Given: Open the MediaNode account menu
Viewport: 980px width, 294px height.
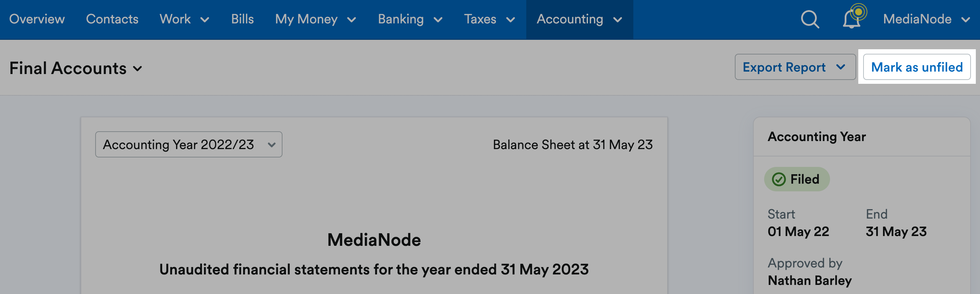Looking at the screenshot, I should pos(926,19).
